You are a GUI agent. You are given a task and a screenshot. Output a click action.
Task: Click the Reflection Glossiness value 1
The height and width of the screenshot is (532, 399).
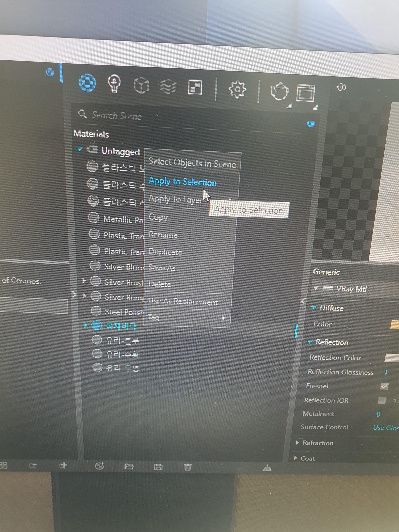click(386, 372)
